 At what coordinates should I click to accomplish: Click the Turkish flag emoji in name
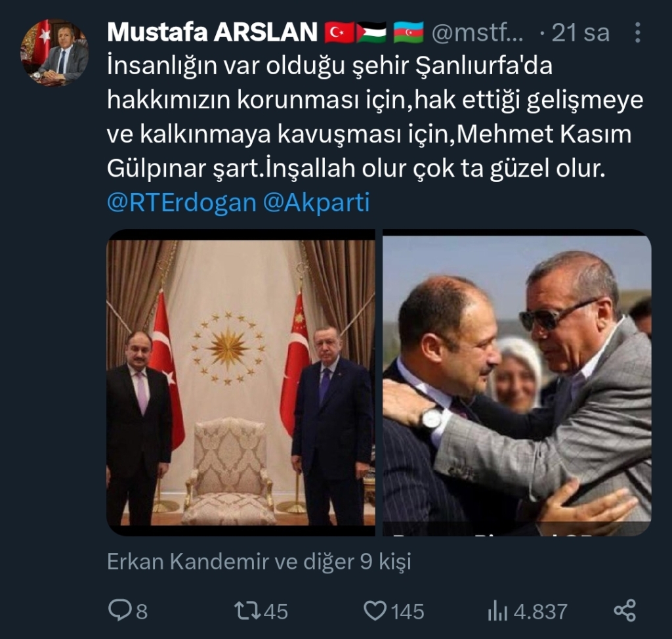pos(339,33)
